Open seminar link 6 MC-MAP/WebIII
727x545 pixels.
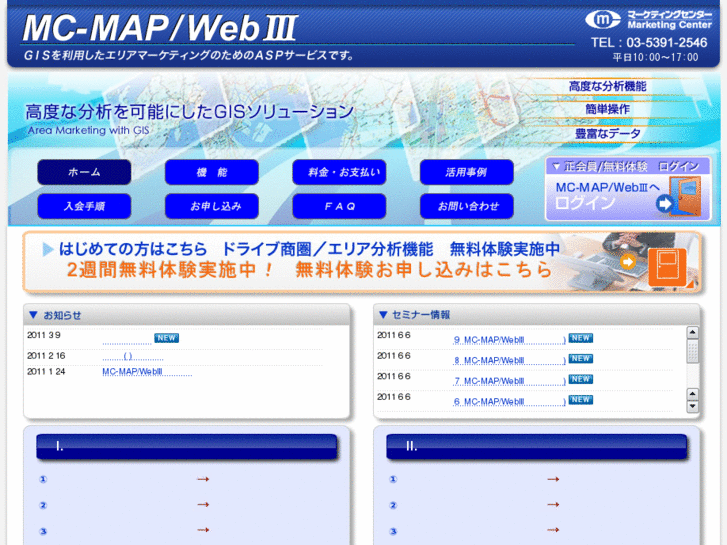(509, 401)
